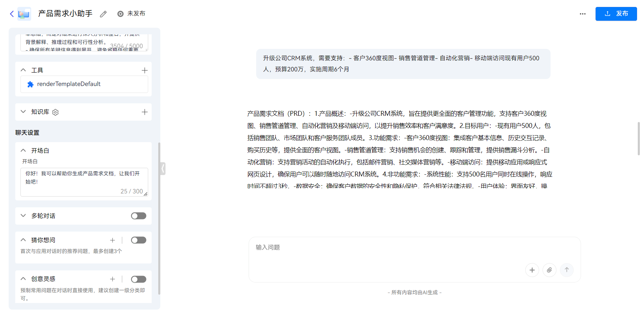Enable the 创意灵感 toggle
The height and width of the screenshot is (312, 644).
pos(138,279)
